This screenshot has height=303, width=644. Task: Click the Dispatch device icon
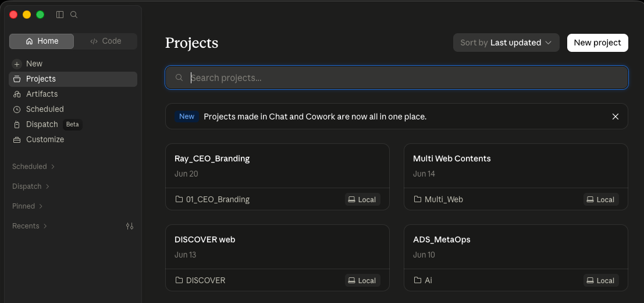pyautogui.click(x=17, y=125)
